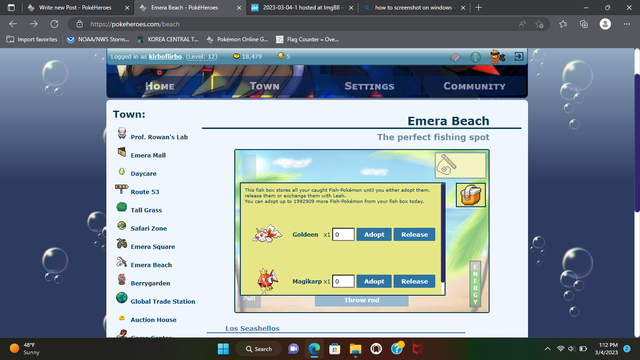Image resolution: width=640 pixels, height=360 pixels.
Task: Click the Prof. Rowan's Lab icon
Action: [122, 133]
